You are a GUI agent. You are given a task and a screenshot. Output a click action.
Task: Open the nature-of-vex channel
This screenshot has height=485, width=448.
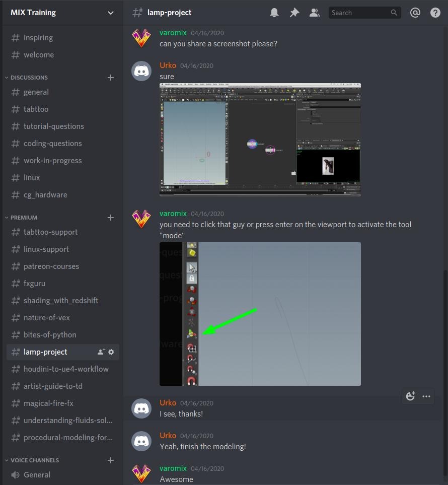click(46, 318)
